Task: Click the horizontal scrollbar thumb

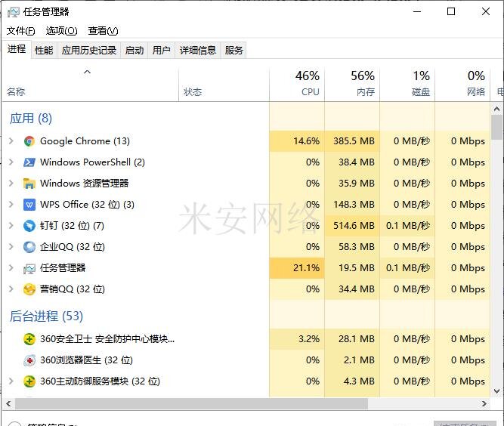Action: point(192,404)
